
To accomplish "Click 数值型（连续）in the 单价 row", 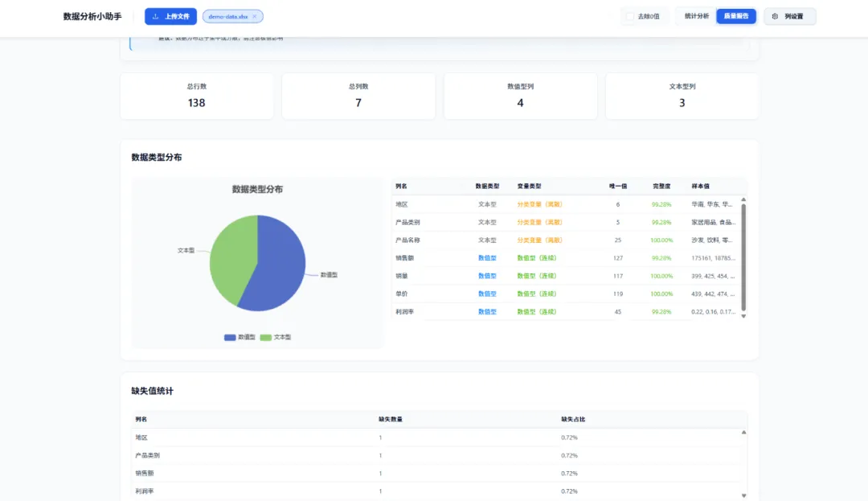I will tap(537, 294).
